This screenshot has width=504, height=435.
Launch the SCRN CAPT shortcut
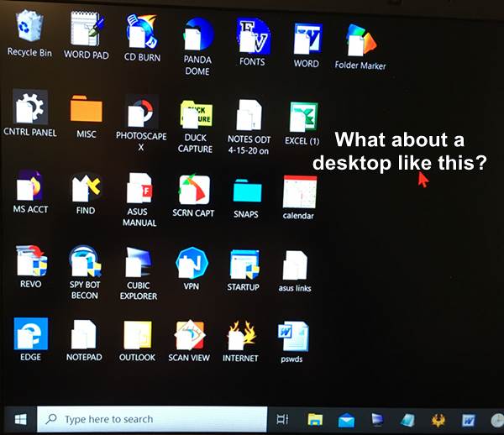[194, 190]
